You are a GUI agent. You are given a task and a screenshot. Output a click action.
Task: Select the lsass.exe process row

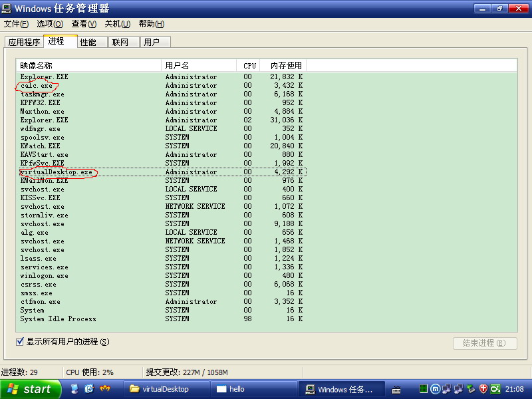161,259
